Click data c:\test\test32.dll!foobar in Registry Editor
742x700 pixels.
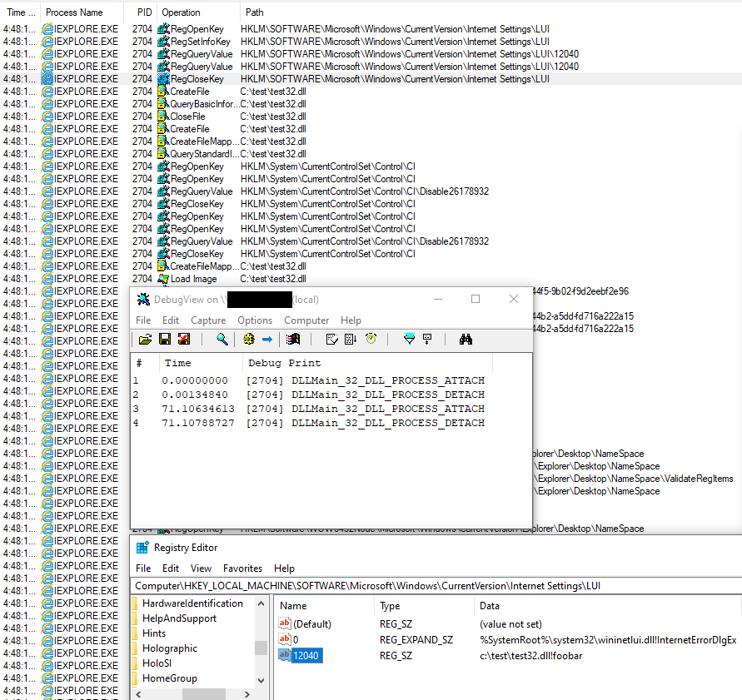[x=531, y=656]
